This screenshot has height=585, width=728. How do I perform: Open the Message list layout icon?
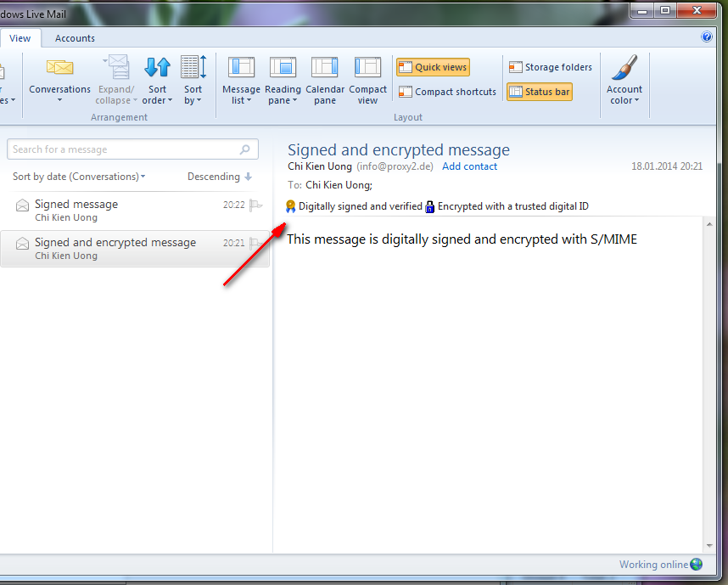[x=242, y=67]
